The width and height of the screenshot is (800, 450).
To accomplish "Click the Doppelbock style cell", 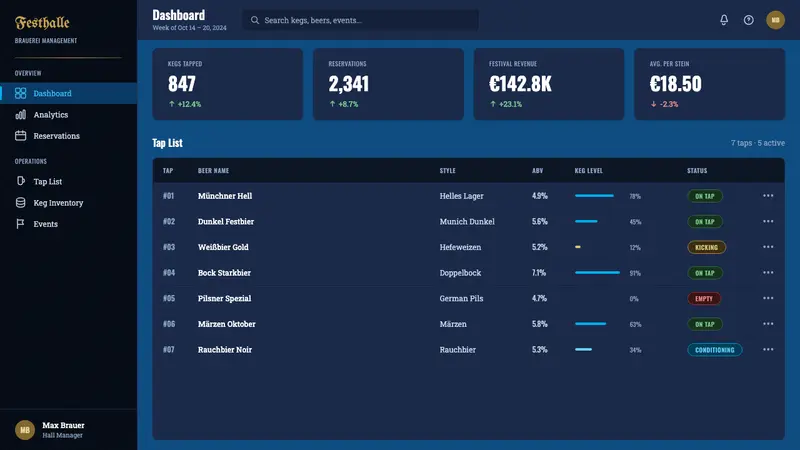I will 460,273.
